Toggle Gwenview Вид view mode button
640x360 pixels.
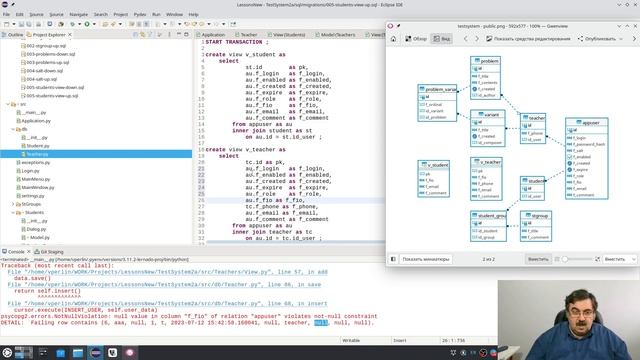coord(442,39)
